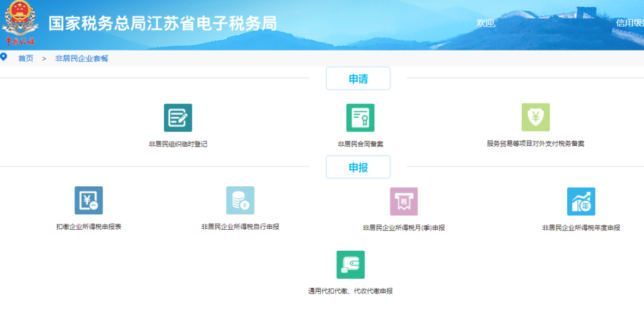Image resolution: width=644 pixels, height=309 pixels.
Task: Click the 非居民企业所得税年度申报 text label
Action: [x=581, y=228]
